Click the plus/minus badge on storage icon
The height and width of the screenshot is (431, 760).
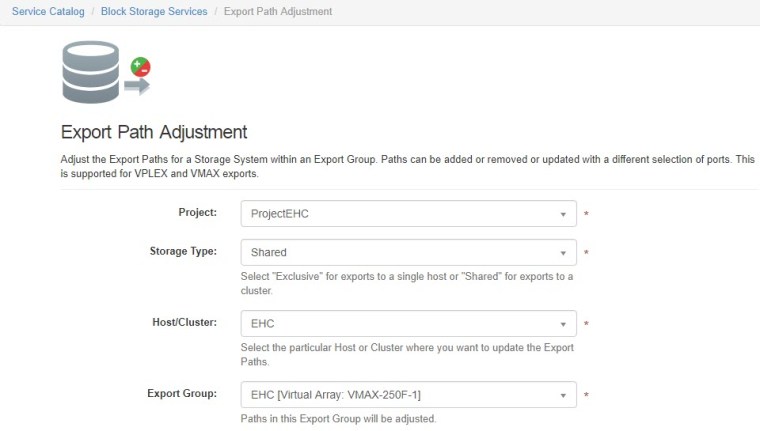click(x=141, y=68)
